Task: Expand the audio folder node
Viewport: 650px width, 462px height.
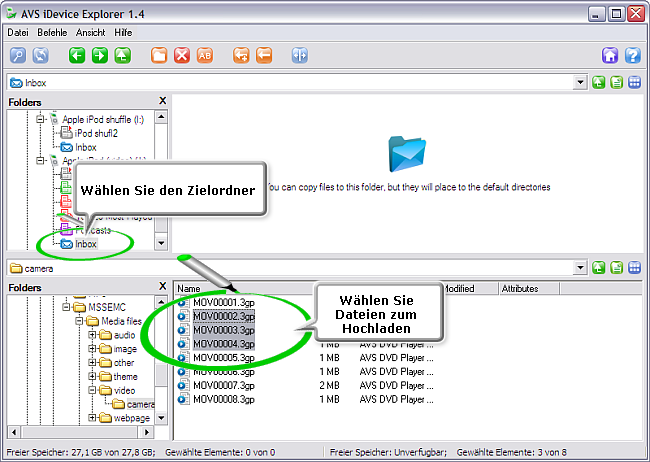Action: coord(92,335)
